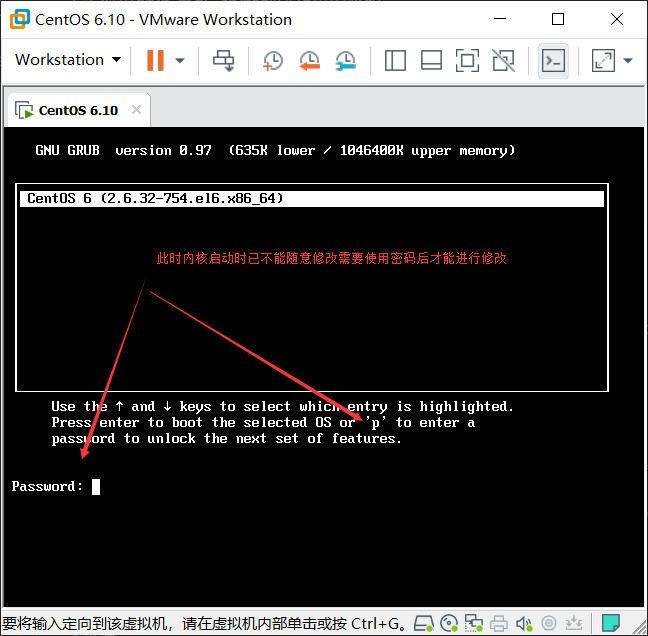This screenshot has width=648, height=636.
Task: Click the GRUB Password input field
Action: 96,486
